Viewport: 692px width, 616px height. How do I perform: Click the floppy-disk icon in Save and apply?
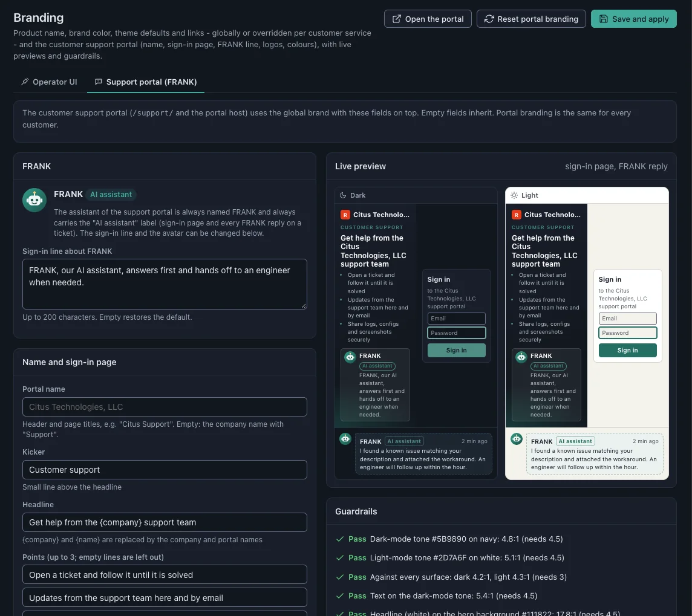pyautogui.click(x=603, y=19)
